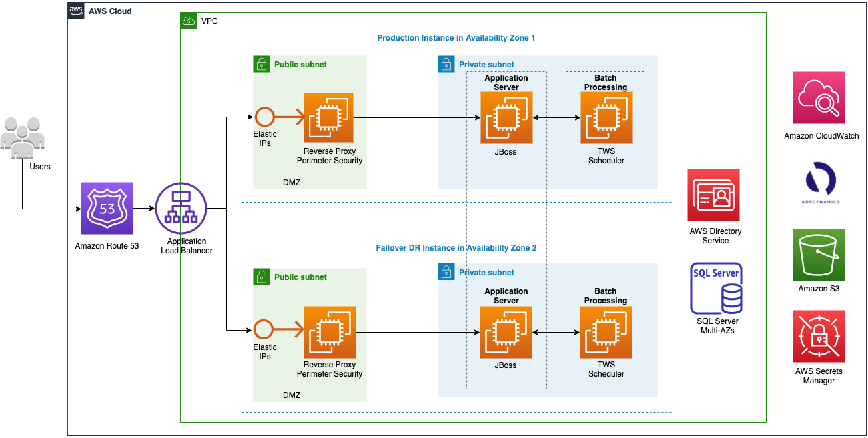The height and width of the screenshot is (438, 868).
Task: Click 'Elastic IPs' caption in Production subnet
Action: tap(265, 139)
